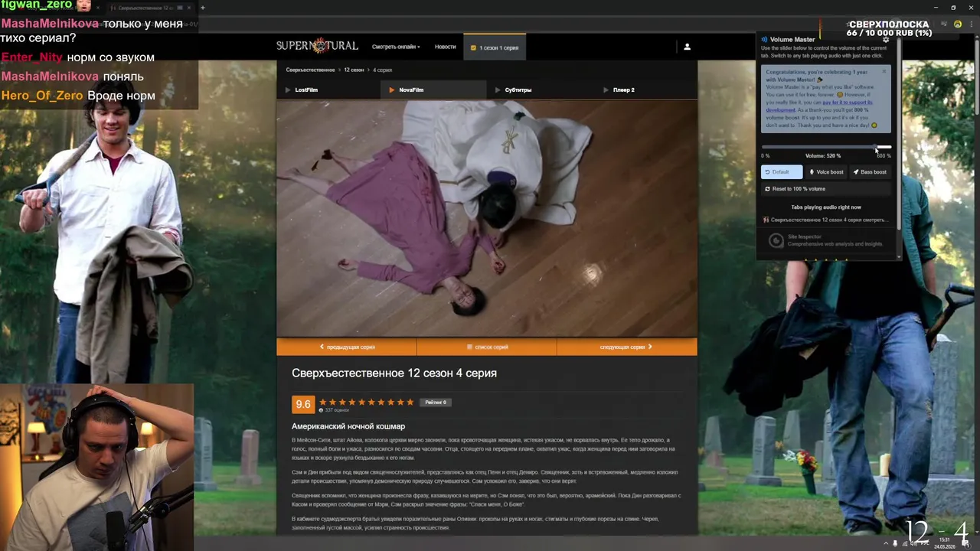This screenshot has height=551, width=980.
Task: Click the play arrow icon beside LostFilm
Action: (x=288, y=90)
